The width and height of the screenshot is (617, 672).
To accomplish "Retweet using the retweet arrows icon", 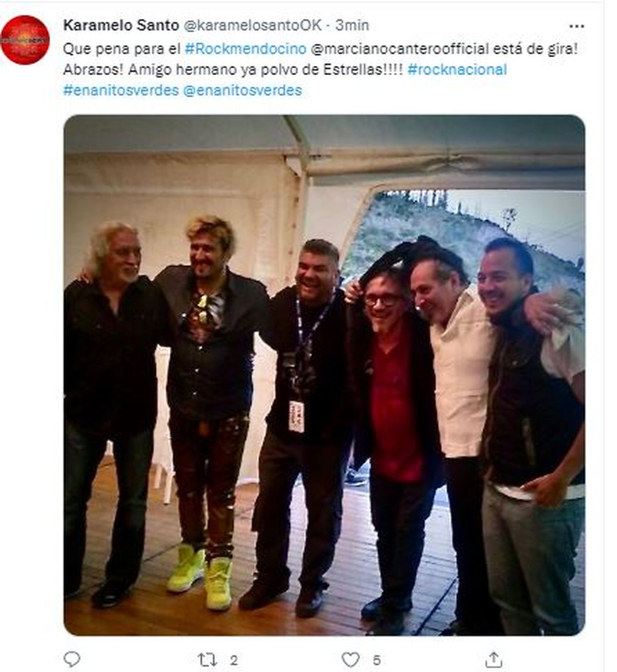I will pyautogui.click(x=207, y=660).
